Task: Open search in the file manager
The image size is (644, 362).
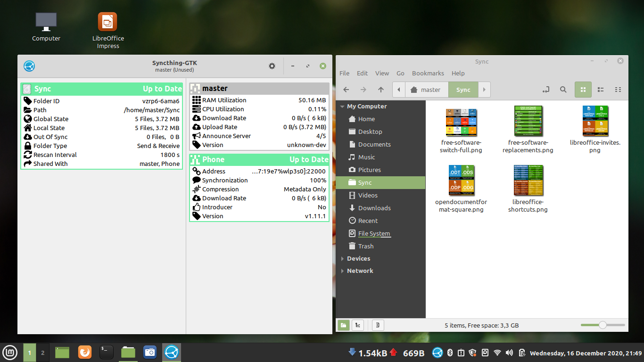Action: click(563, 90)
